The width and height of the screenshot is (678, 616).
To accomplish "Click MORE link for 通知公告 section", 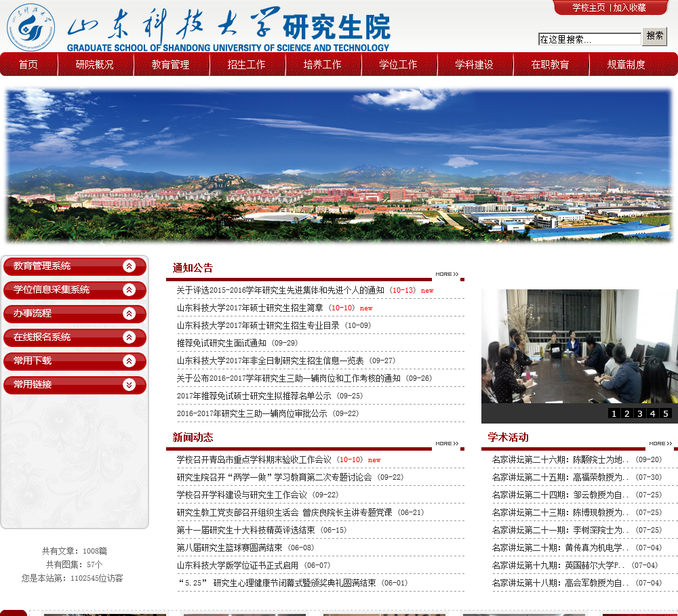I will (x=447, y=274).
